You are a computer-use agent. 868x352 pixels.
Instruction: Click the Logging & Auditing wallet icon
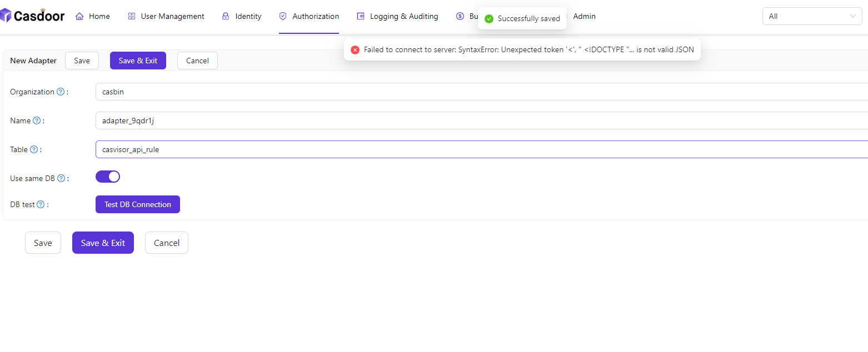[361, 16]
